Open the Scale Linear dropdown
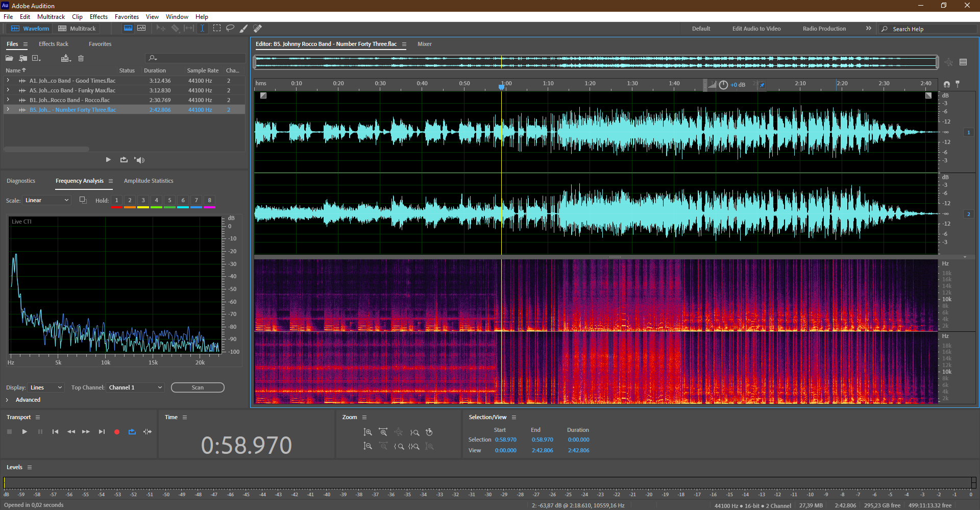This screenshot has height=510, width=980. (46, 200)
